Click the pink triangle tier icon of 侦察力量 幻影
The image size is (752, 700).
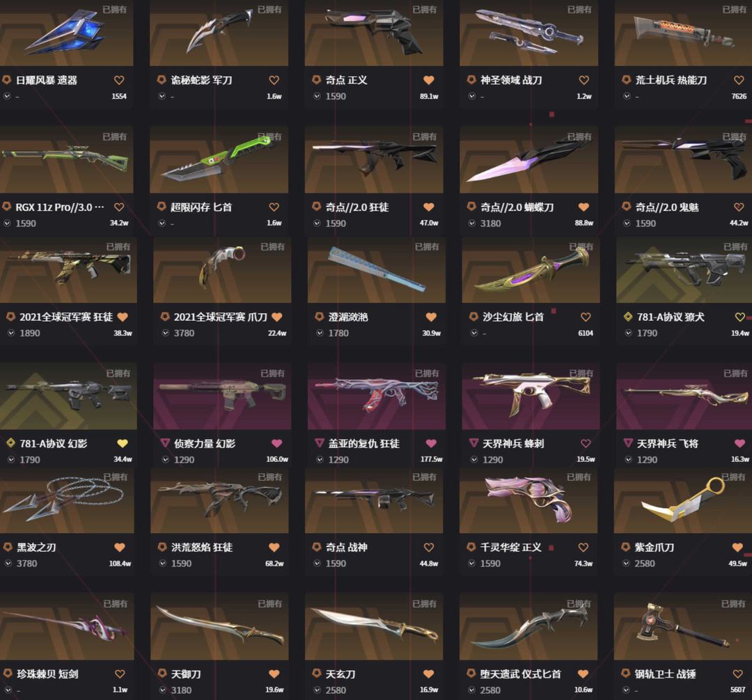point(165,443)
